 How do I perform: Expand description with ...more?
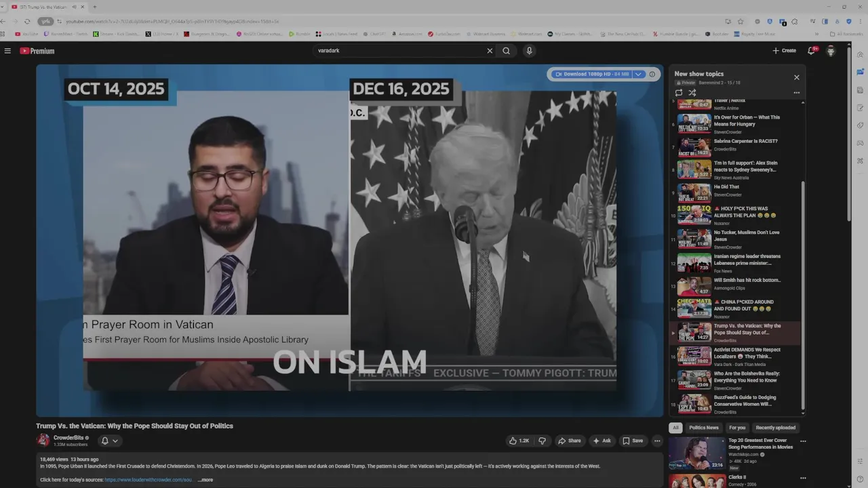coord(205,480)
